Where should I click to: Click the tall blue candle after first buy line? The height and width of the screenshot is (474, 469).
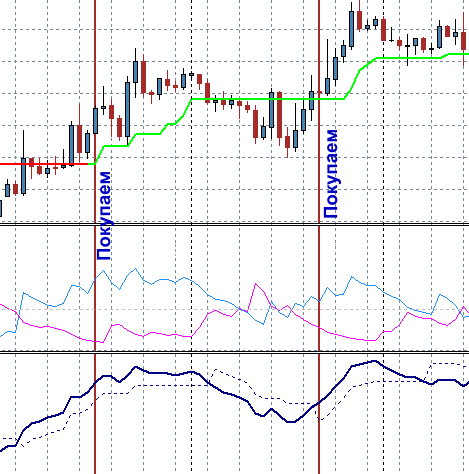127,109
